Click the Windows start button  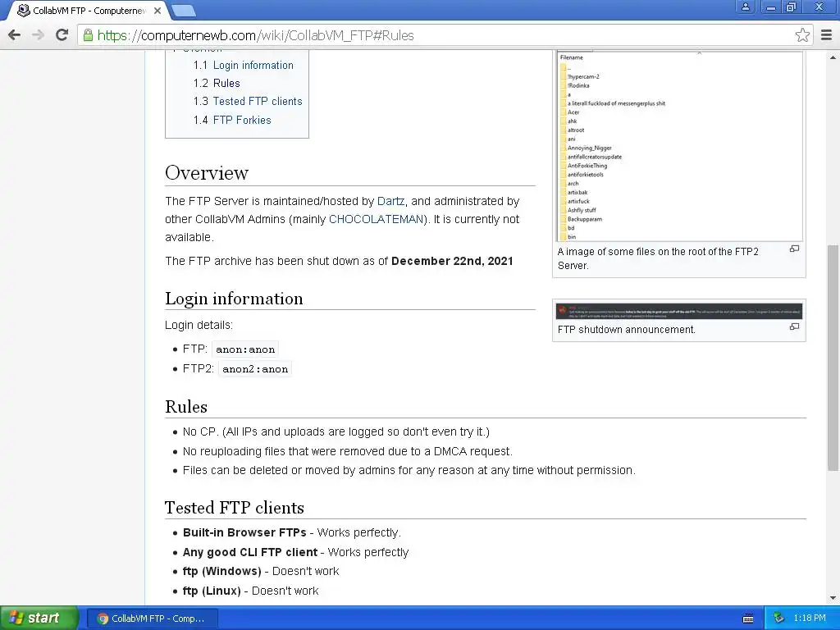(x=39, y=618)
